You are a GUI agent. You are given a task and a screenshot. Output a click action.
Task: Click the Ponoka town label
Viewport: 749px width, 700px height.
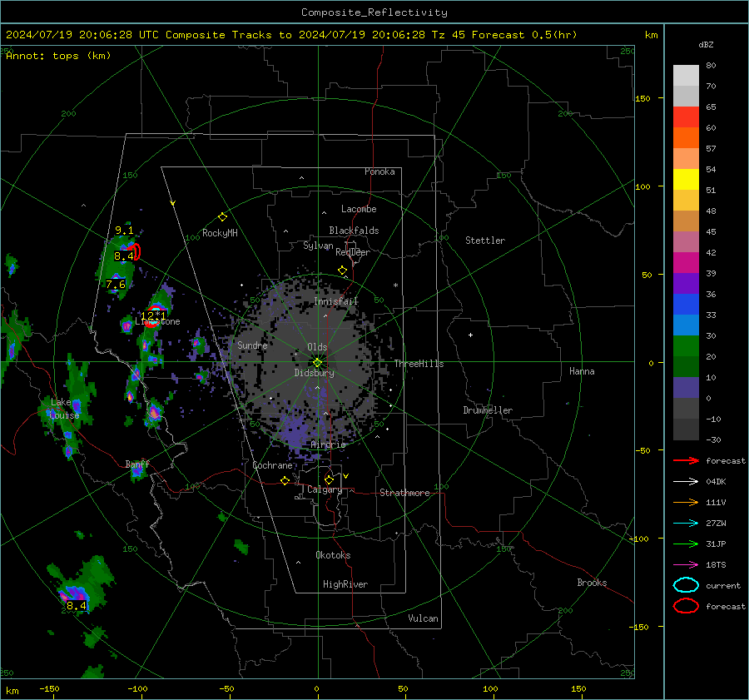[x=379, y=171]
